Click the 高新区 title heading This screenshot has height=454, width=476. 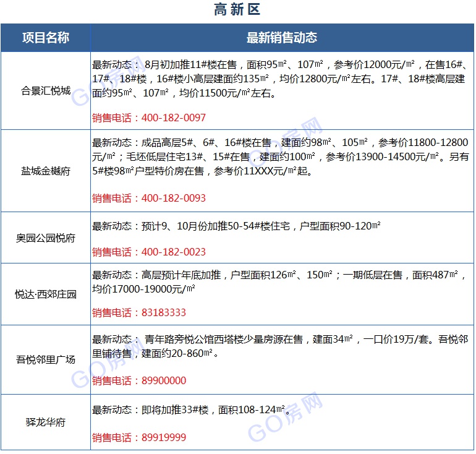237,9
